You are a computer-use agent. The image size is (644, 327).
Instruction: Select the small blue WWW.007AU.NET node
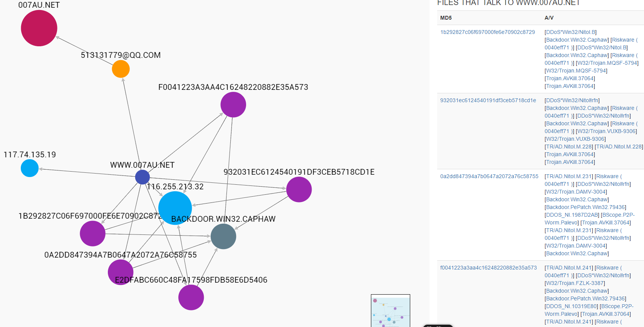coord(143,177)
